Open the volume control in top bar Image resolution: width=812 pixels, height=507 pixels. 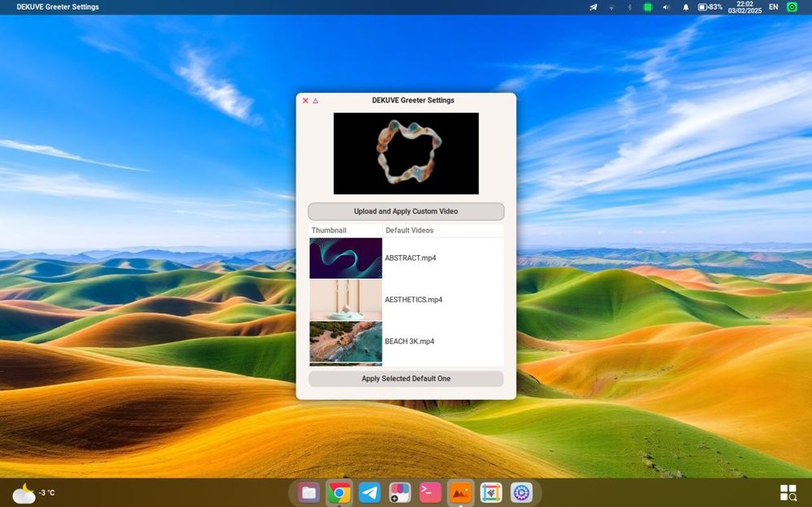click(667, 7)
